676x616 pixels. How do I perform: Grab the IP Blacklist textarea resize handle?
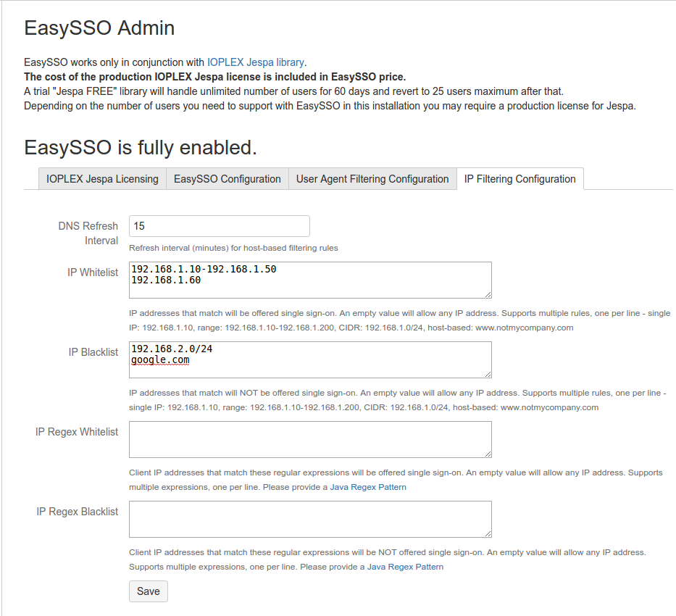click(488, 374)
